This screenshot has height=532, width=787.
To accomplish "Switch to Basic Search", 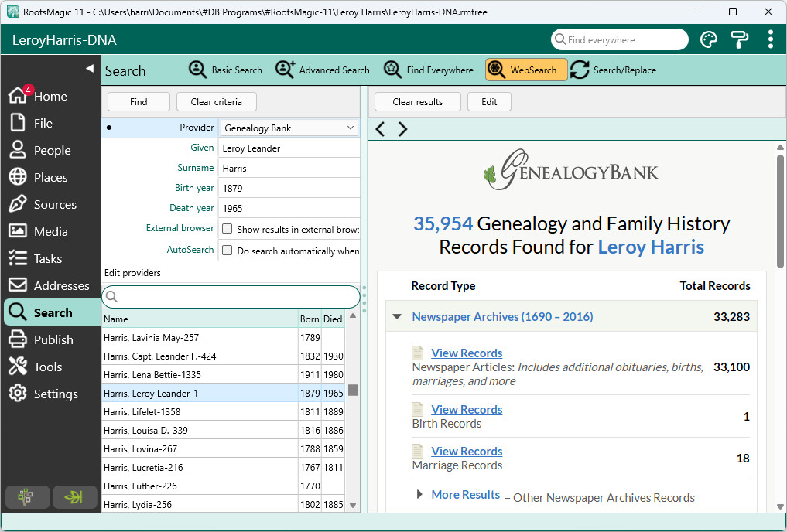I will 225,70.
